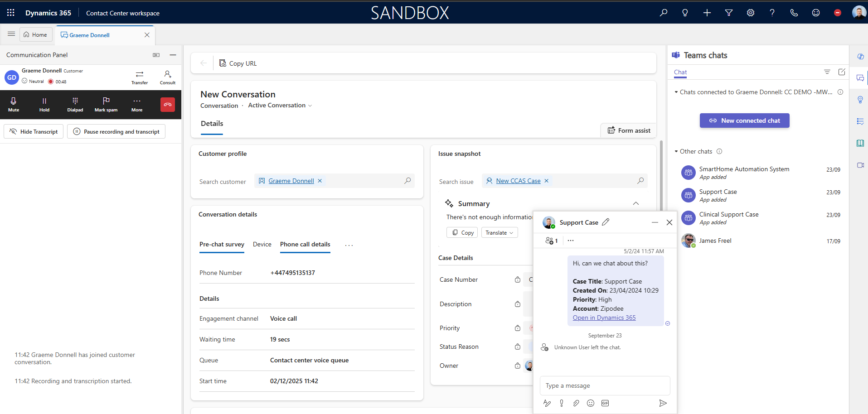Image resolution: width=868 pixels, height=414 pixels.
Task: Close the Graeme Donnell session tab
Action: tap(147, 35)
